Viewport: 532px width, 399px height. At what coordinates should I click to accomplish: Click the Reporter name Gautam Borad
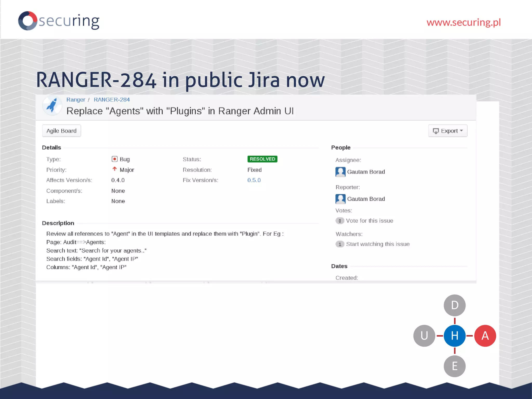[366, 199]
